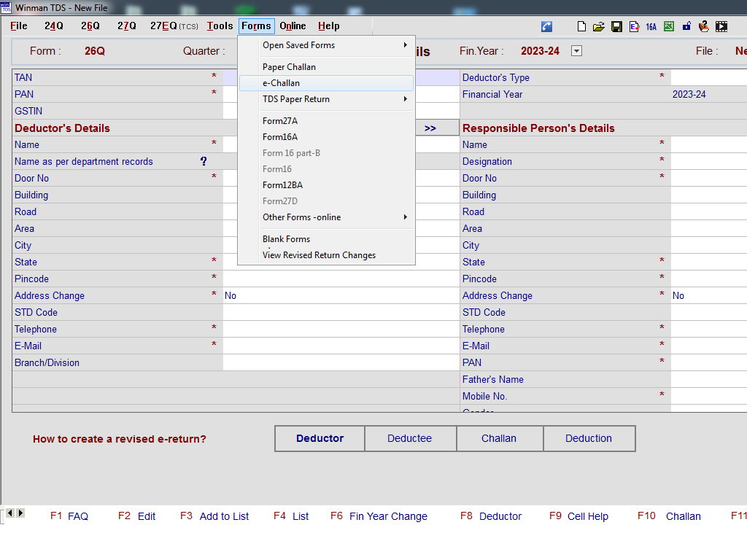Choose Form27A menu entry
Screen dimensions: 747x560
[280, 121]
